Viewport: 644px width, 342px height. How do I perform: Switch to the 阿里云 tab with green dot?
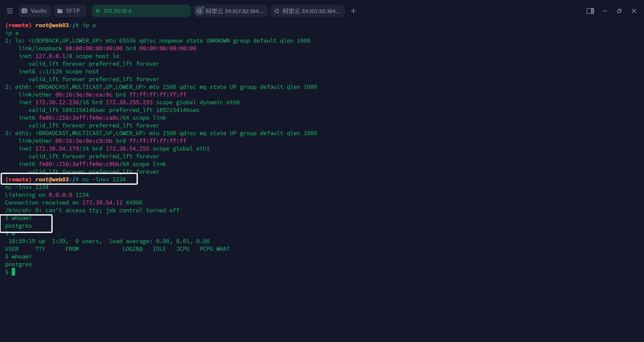point(234,11)
